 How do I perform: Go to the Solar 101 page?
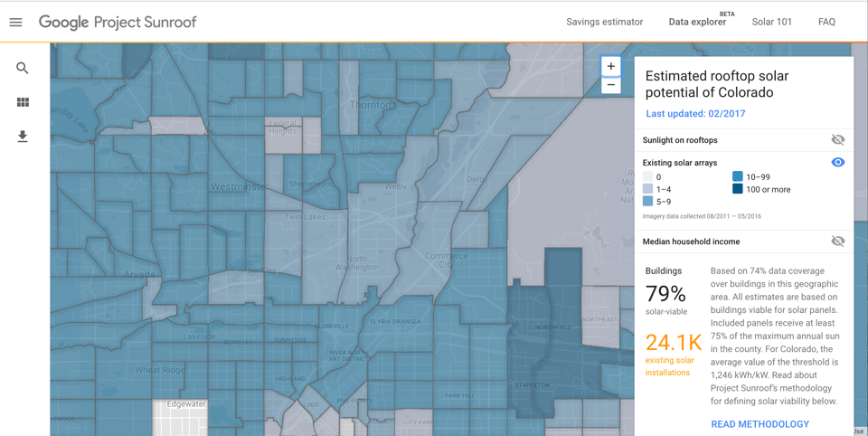[771, 23]
